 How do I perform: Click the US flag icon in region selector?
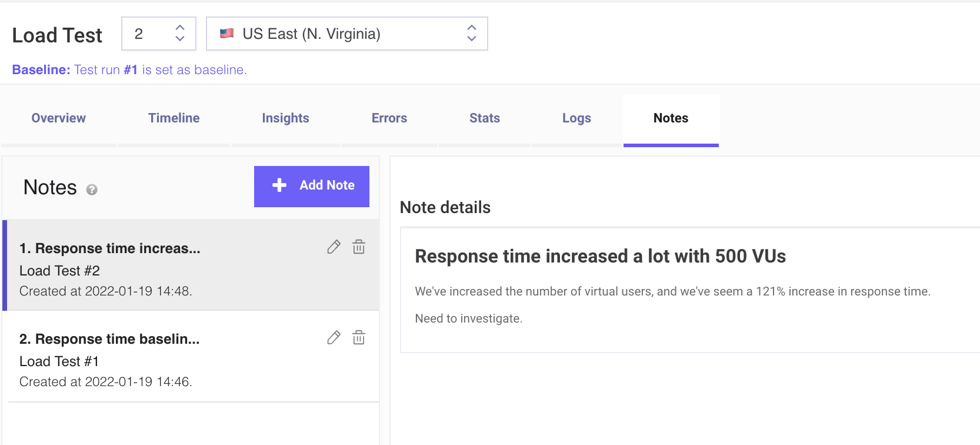click(227, 34)
